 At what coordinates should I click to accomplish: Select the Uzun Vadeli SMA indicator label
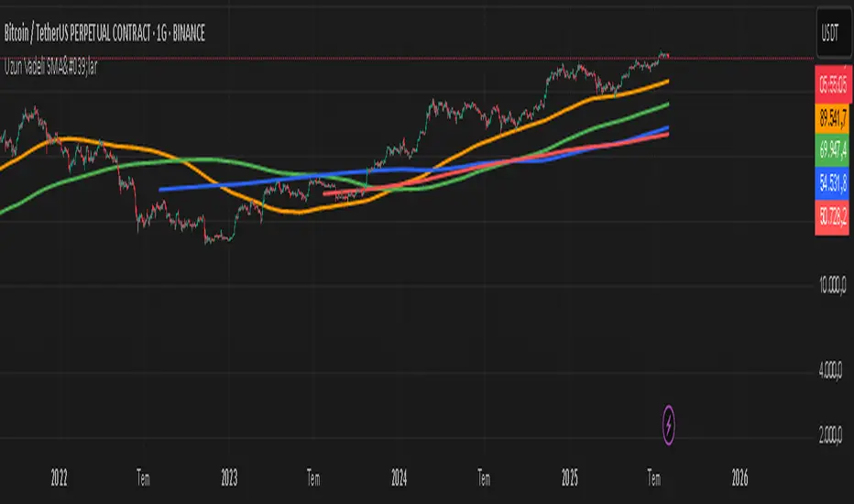click(x=50, y=68)
